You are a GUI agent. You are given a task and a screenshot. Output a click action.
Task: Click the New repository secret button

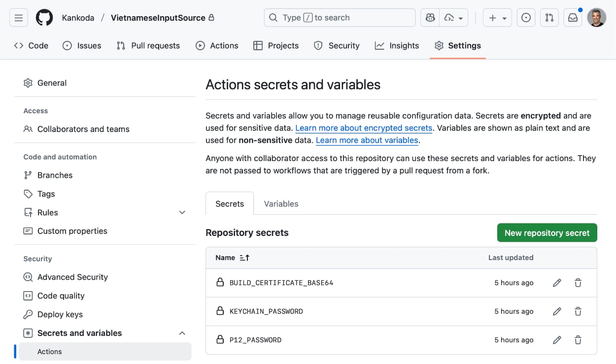pyautogui.click(x=547, y=232)
